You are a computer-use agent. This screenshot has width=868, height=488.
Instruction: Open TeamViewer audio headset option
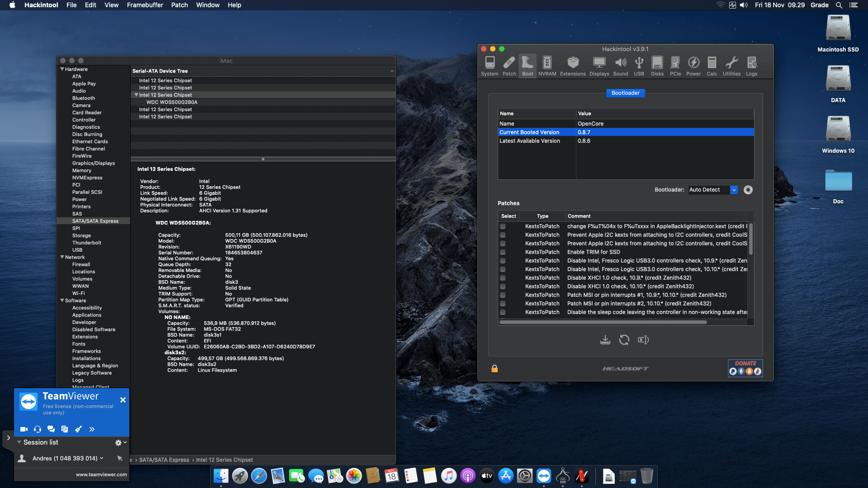(x=38, y=429)
